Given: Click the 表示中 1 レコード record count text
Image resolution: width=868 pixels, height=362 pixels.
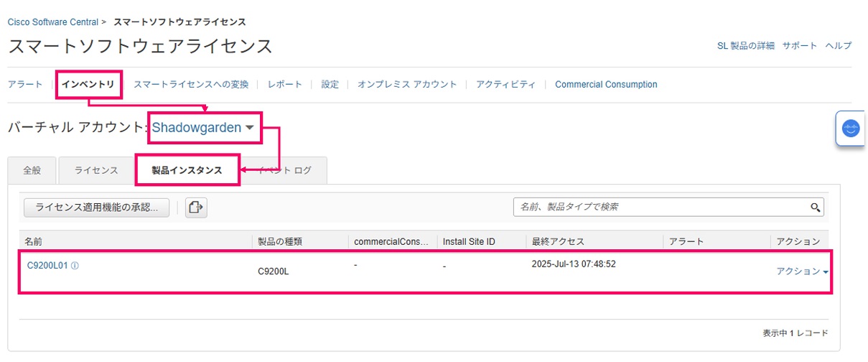Looking at the screenshot, I should click(x=795, y=333).
